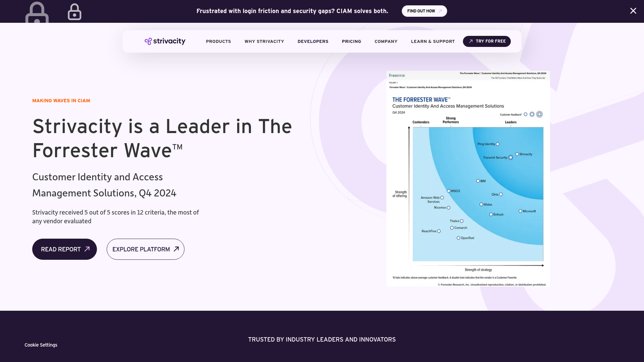644x362 pixels.
Task: Open Cookie Settings
Action: (41, 345)
